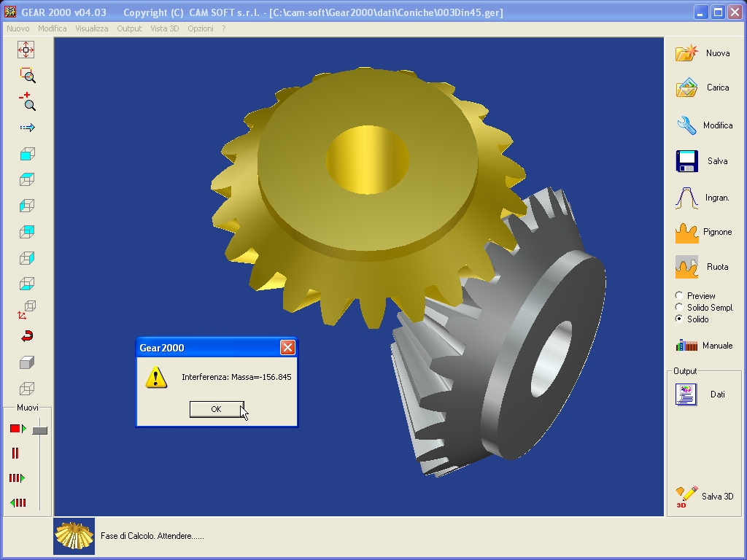Click the red square with green arrow in Muovi
Screen dimensions: 747x560
click(18, 429)
